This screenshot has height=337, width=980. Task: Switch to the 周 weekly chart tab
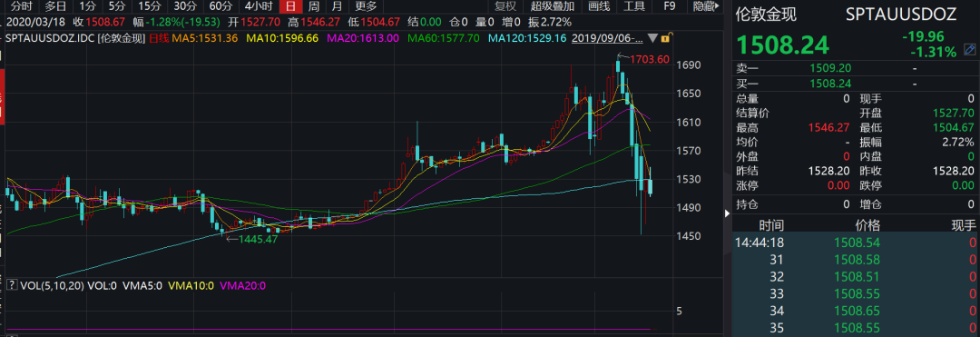(313, 7)
